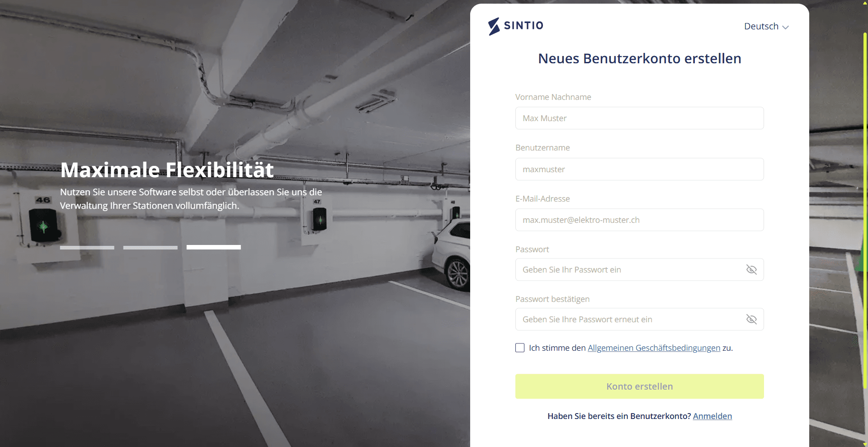Click the 'Haben Sie bereits ein Benutzerkonto?' text
Screen dimensions: 868x447
[x=619, y=416]
